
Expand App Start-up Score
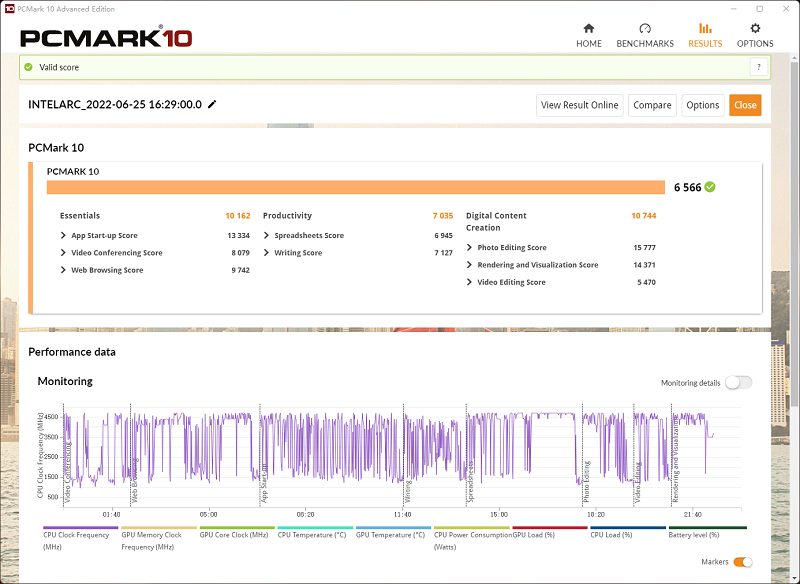tap(64, 236)
